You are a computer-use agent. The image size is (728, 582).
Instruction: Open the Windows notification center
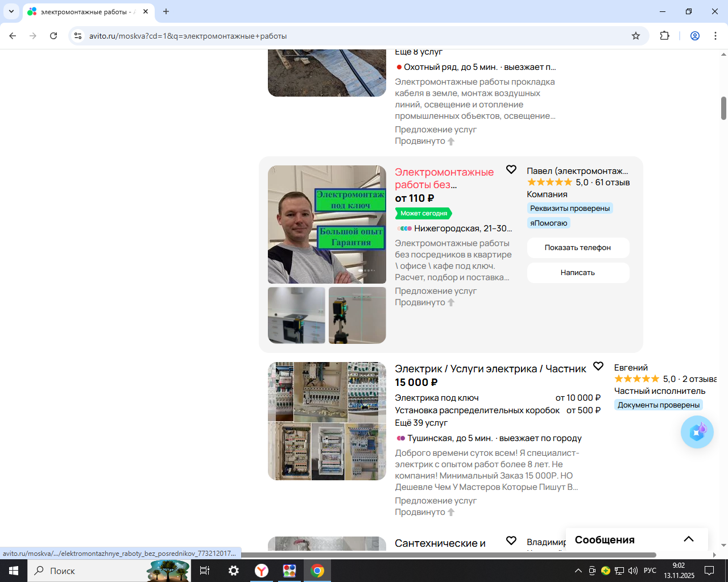tap(709, 571)
